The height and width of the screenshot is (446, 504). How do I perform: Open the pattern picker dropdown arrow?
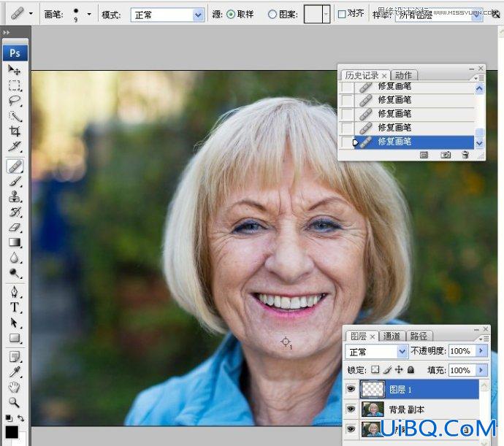326,15
